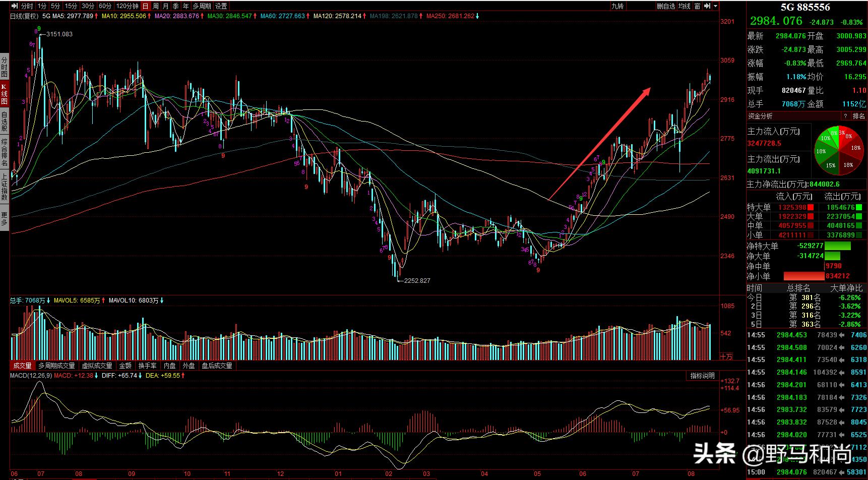Open 指标说明 indicator description

[x=703, y=376]
